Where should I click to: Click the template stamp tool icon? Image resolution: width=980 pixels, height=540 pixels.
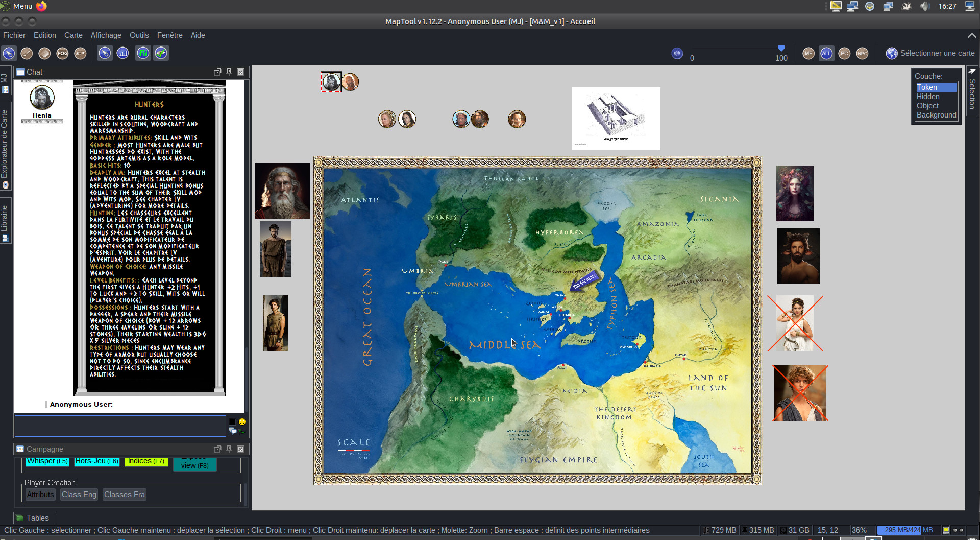tap(45, 53)
